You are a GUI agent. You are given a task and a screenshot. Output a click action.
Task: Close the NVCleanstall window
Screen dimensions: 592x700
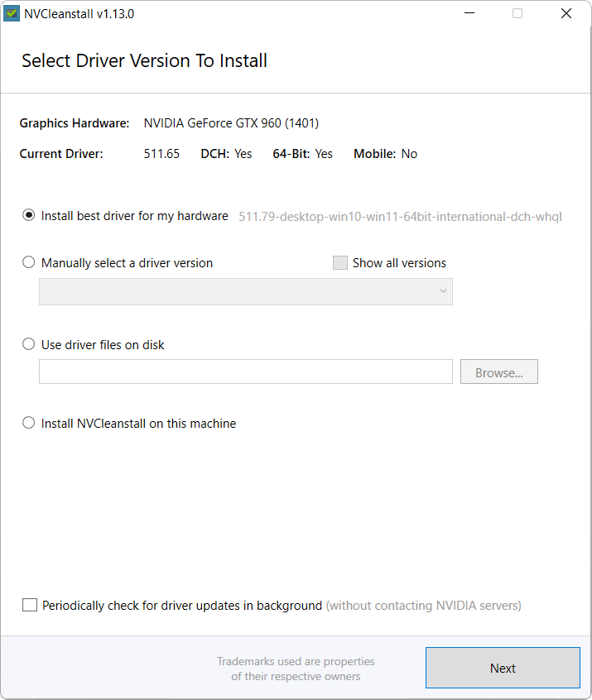click(566, 13)
